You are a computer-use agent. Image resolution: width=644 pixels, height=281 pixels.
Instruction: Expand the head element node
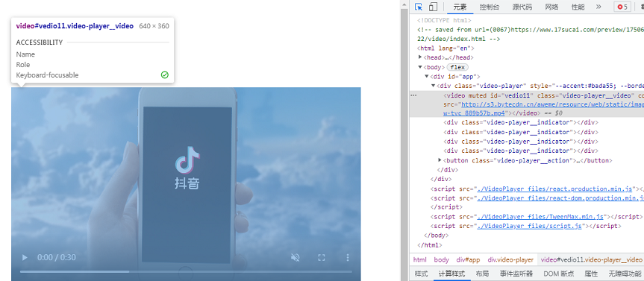pyautogui.click(x=420, y=57)
